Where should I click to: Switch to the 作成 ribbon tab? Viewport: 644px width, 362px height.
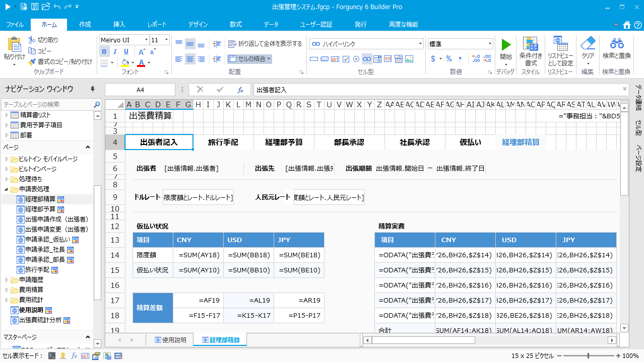85,24
